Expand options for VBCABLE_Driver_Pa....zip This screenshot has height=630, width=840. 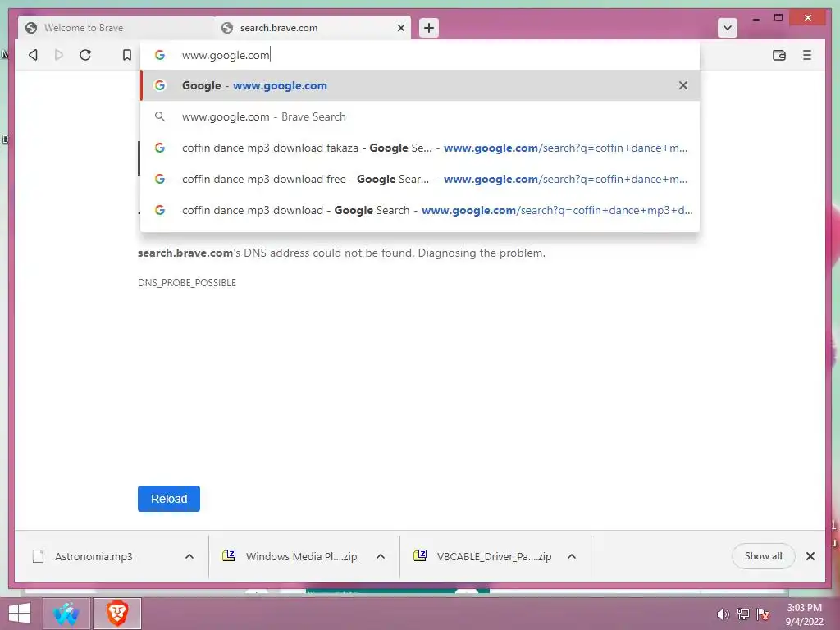coord(572,557)
